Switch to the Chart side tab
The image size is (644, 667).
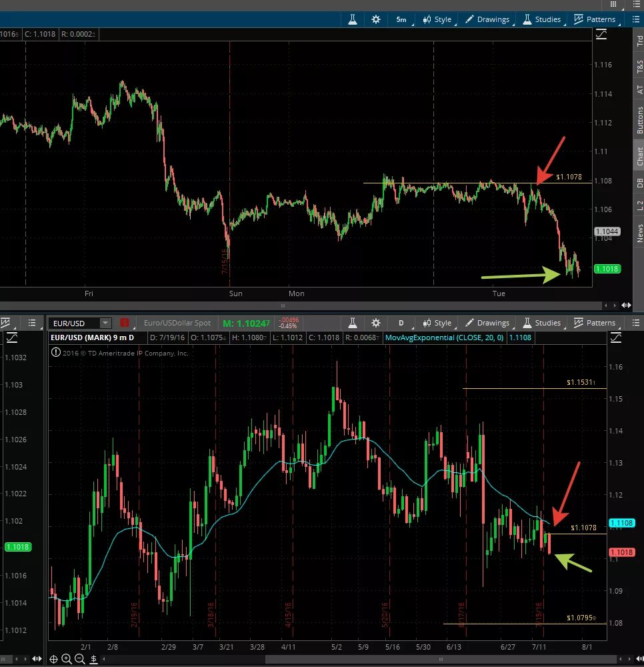click(x=639, y=156)
